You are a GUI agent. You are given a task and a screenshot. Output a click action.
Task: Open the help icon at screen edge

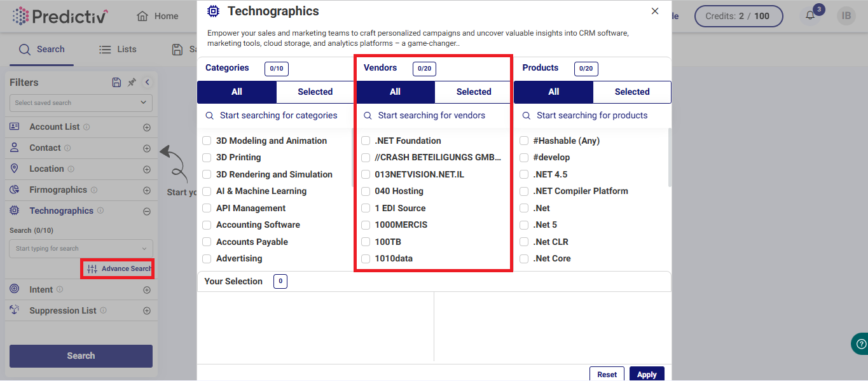point(861,344)
